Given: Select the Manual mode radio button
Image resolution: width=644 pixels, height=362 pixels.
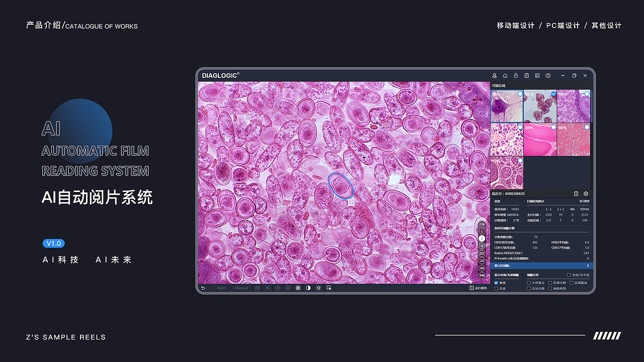Looking at the screenshot, I should click(x=231, y=288).
